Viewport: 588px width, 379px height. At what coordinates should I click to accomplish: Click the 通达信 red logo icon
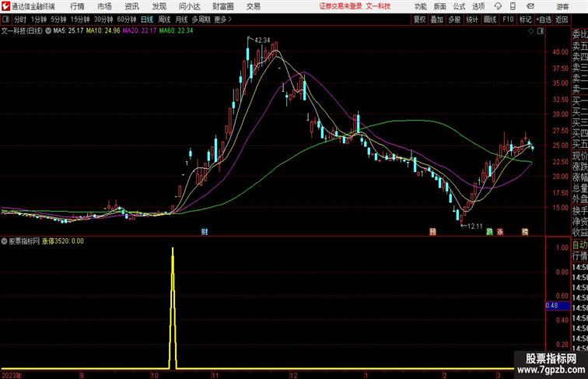pos(5,6)
